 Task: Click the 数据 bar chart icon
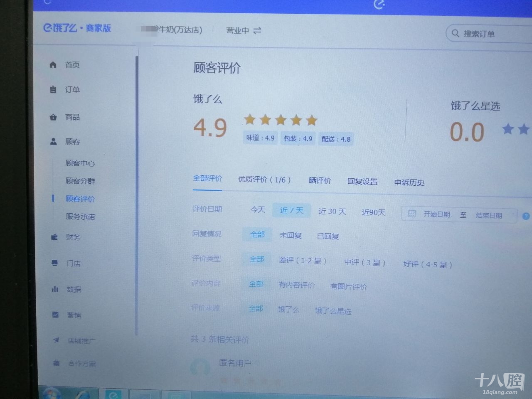55,289
